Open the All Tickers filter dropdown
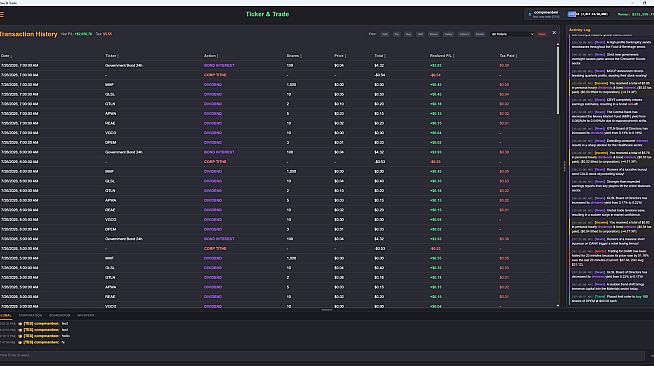 (512, 34)
